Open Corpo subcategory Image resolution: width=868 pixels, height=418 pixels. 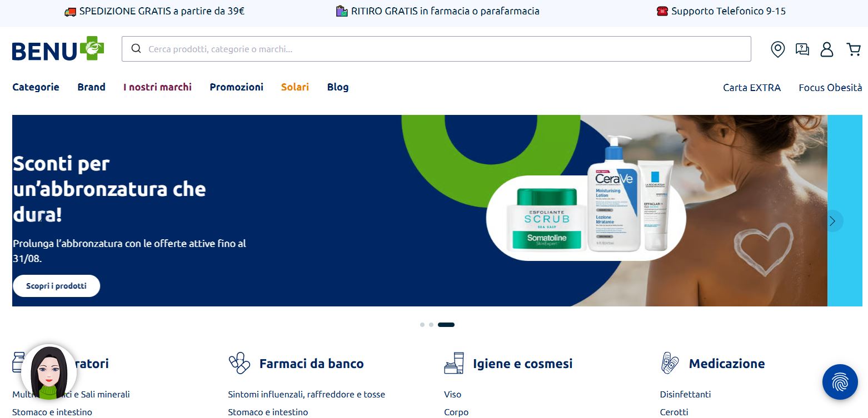(x=456, y=412)
